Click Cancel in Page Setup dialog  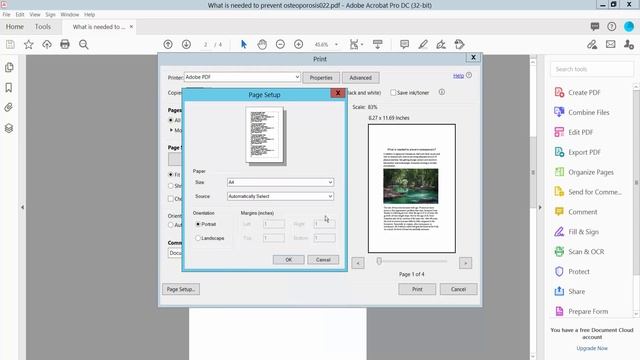click(323, 260)
